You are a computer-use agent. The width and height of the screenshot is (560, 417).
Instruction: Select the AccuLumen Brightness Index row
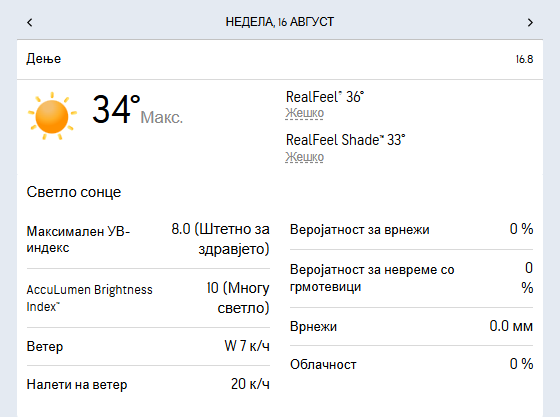(148, 298)
